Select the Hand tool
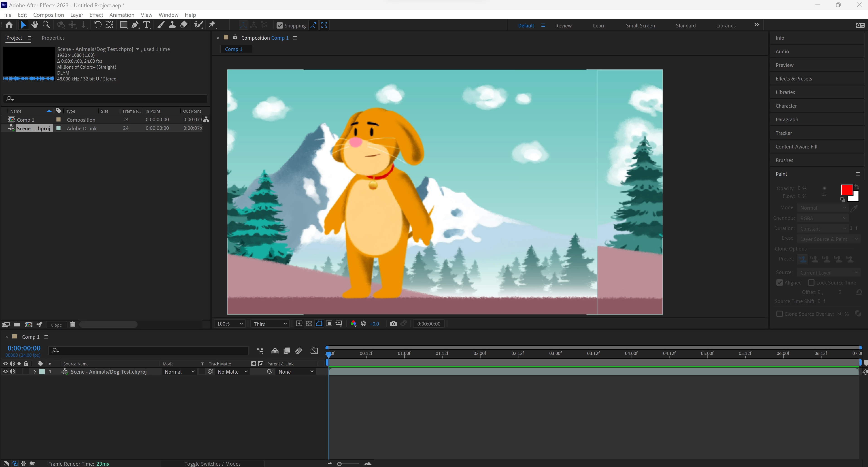The height and width of the screenshot is (467, 868). pyautogui.click(x=35, y=25)
